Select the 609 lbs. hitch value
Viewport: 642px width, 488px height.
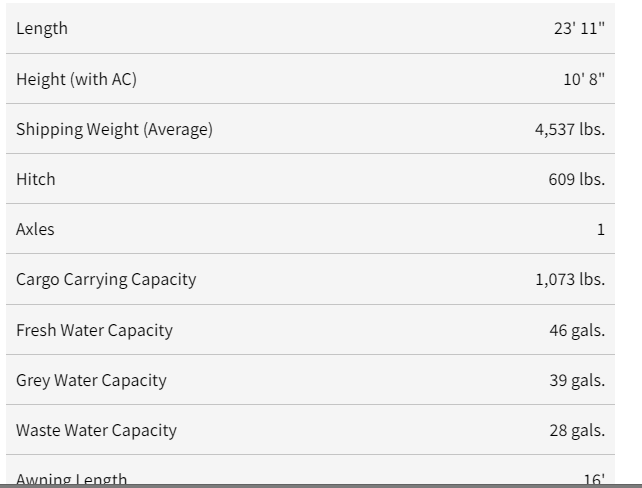tap(576, 179)
